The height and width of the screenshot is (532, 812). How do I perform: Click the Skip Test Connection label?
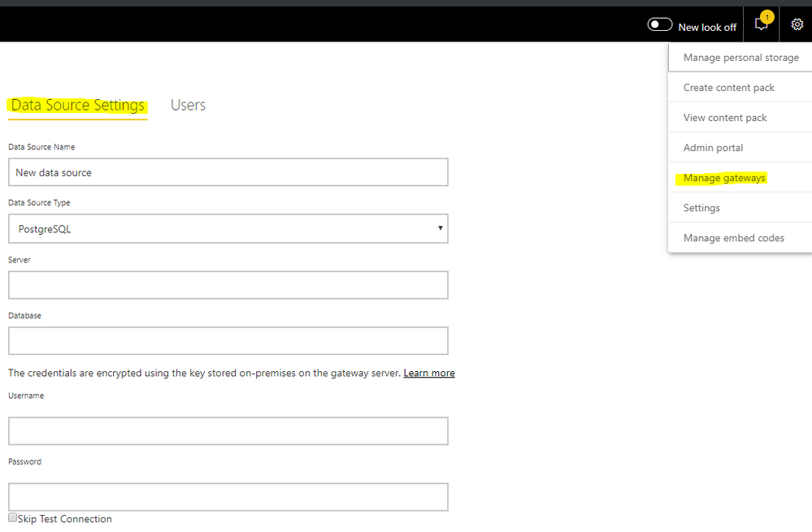tap(65, 519)
